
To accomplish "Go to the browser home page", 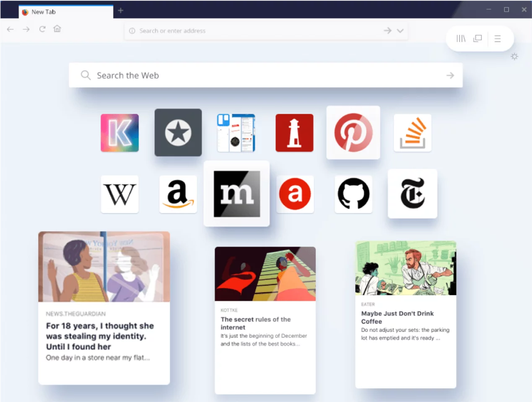I will tap(57, 29).
